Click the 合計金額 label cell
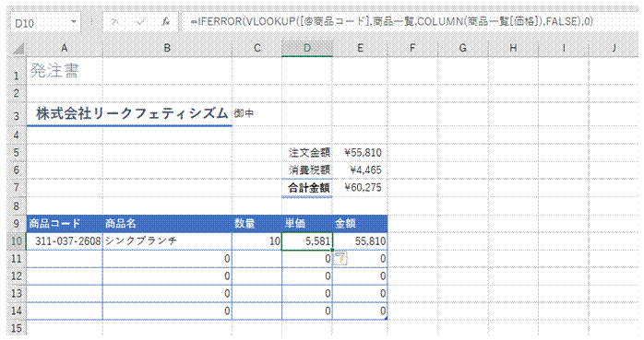Image resolution: width=644 pixels, height=340 pixels. (x=307, y=188)
